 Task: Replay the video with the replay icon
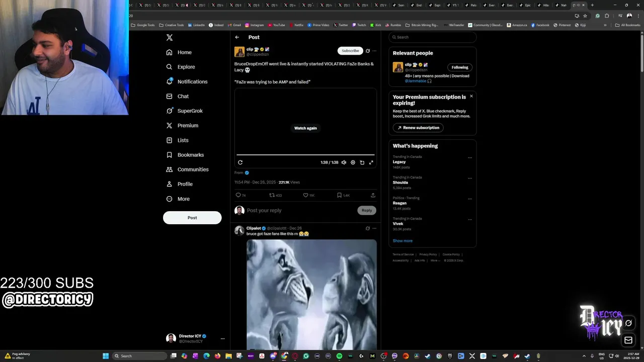point(240,162)
